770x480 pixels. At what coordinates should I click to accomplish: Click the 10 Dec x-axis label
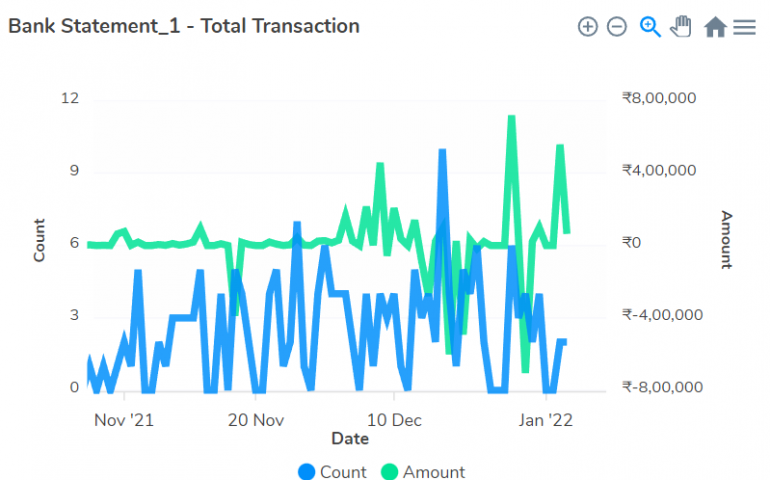(393, 420)
